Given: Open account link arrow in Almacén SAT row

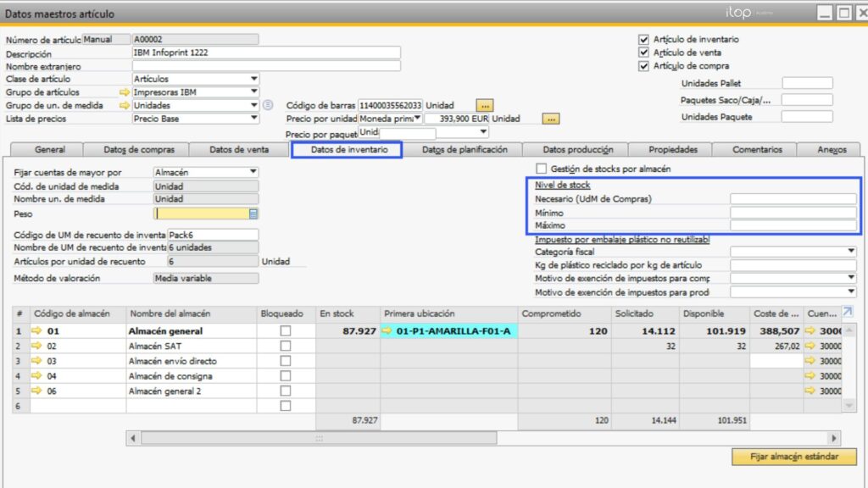Looking at the screenshot, I should pos(810,346).
